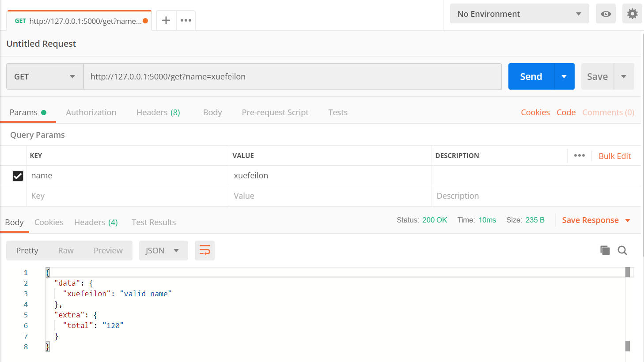644x362 pixels.
Task: Open Pre-request Script tab
Action: (x=275, y=112)
